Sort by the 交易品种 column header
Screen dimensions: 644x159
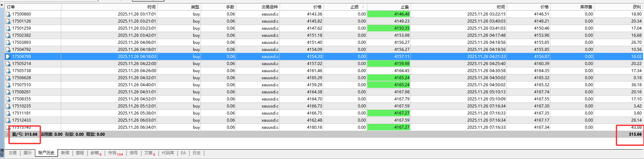click(258, 7)
